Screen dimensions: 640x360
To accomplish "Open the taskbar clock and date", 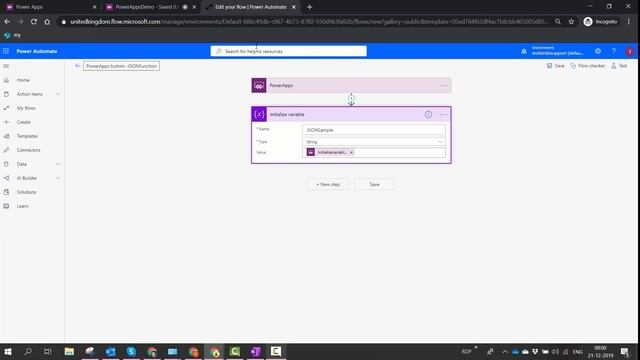I will [600, 351].
